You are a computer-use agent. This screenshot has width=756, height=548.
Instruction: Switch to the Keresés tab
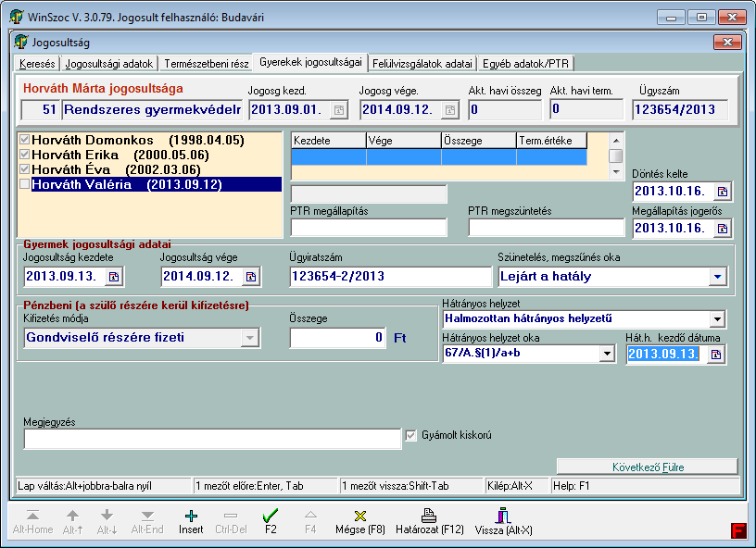(x=37, y=64)
